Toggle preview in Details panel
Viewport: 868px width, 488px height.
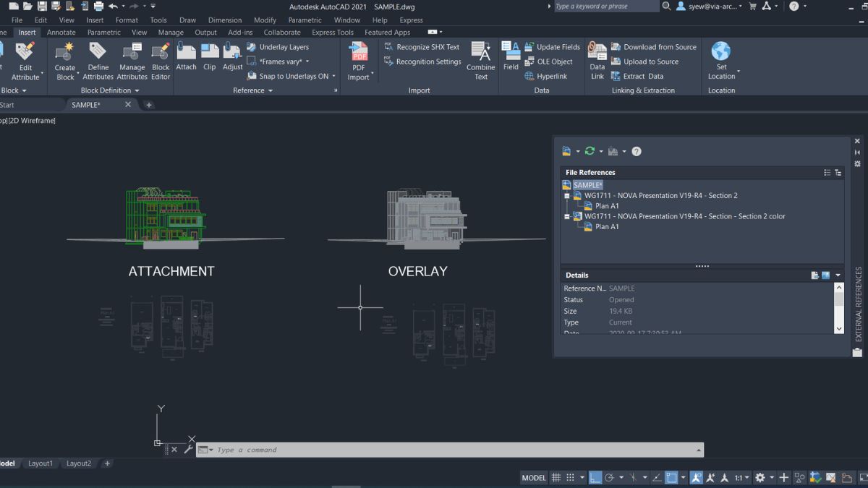(825, 275)
